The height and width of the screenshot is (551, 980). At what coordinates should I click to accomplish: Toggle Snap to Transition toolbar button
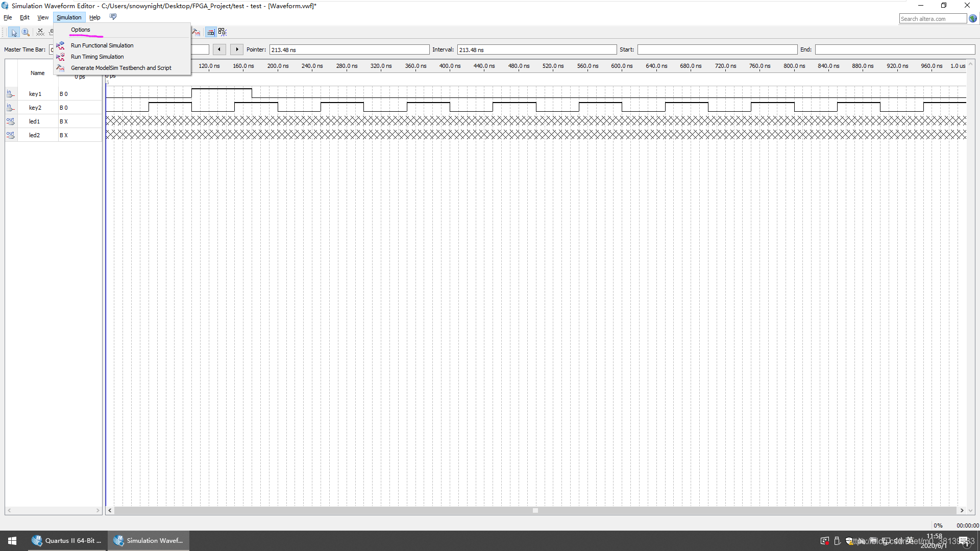click(x=223, y=32)
